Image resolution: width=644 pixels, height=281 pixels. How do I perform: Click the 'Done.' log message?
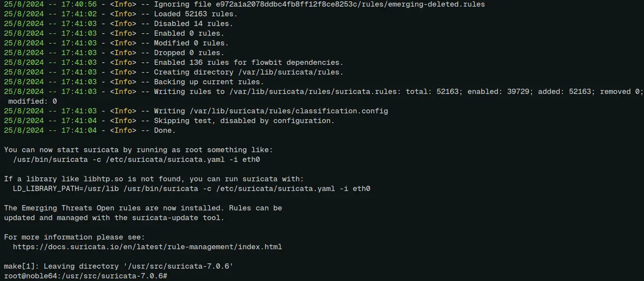(165, 130)
